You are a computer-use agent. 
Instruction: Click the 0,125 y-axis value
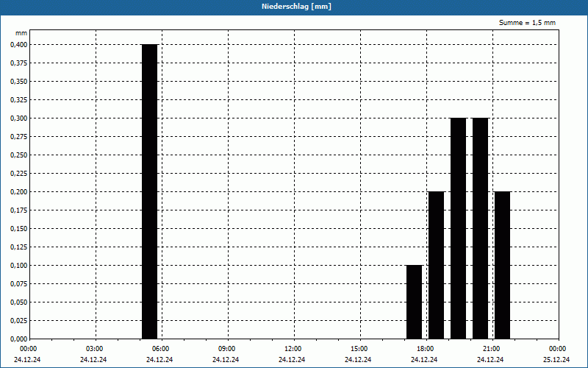pyautogui.click(x=19, y=247)
